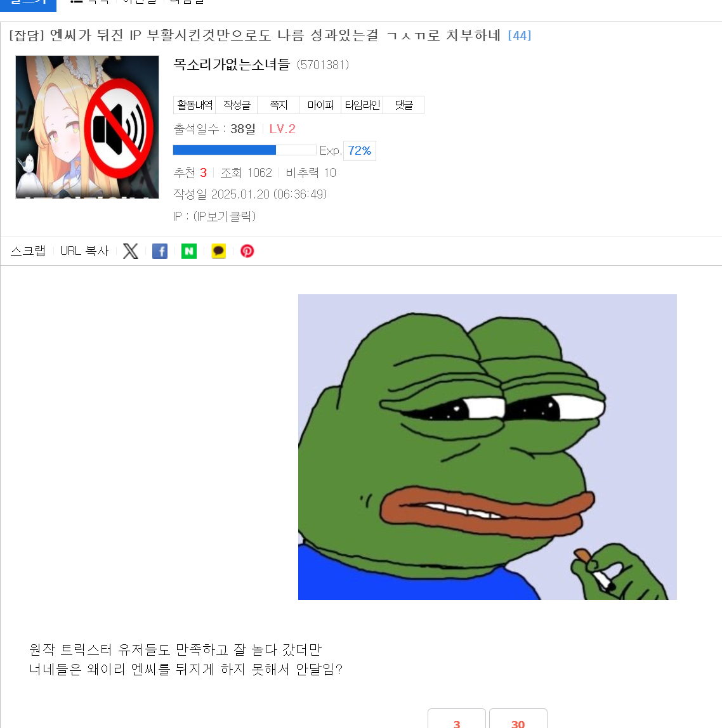This screenshot has height=728, width=722.
Task: Click the Exp progress bar
Action: coord(244,150)
